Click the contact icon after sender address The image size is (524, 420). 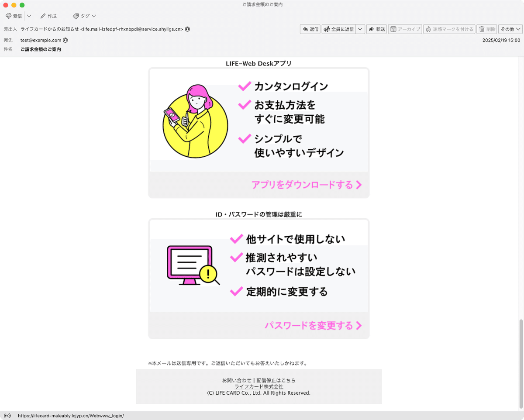pyautogui.click(x=187, y=29)
